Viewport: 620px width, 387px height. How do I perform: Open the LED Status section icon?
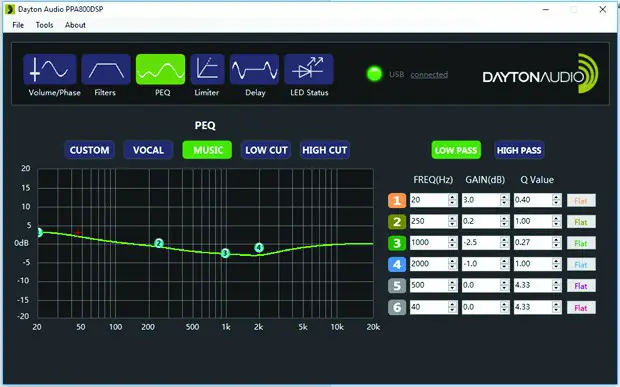click(309, 70)
